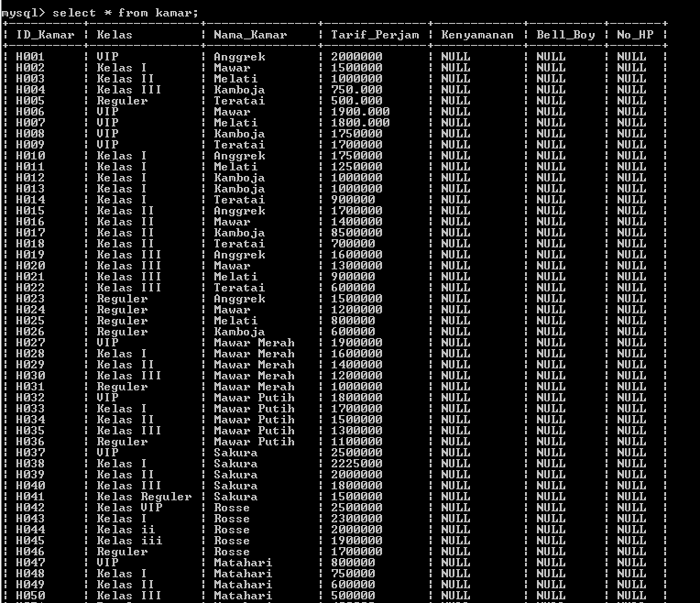Click the 500.000 tariff value
The height and width of the screenshot is (603, 700).
[356, 101]
